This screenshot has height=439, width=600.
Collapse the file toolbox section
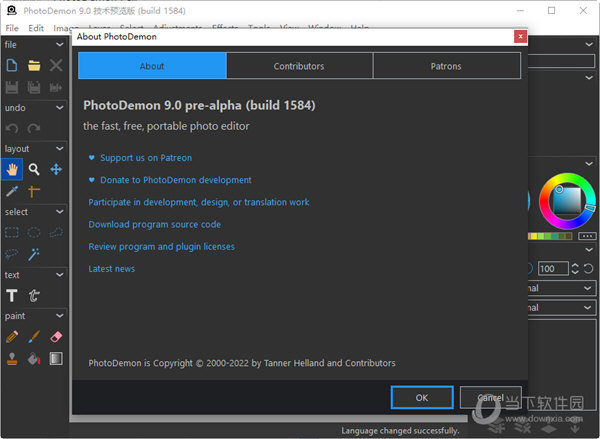(x=60, y=45)
